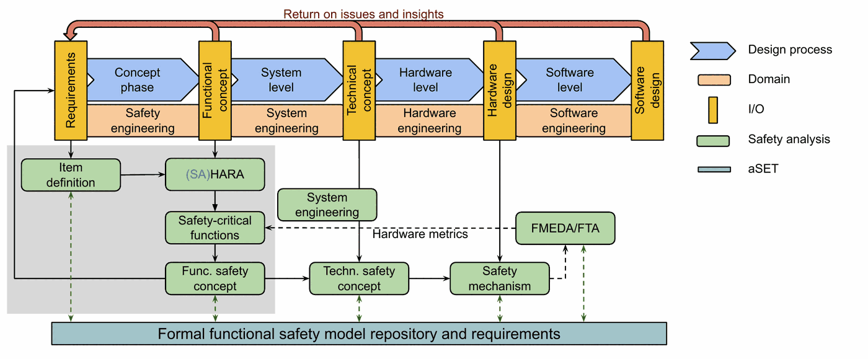
Task: Click the Safety analysis legend label
Action: pos(789,140)
